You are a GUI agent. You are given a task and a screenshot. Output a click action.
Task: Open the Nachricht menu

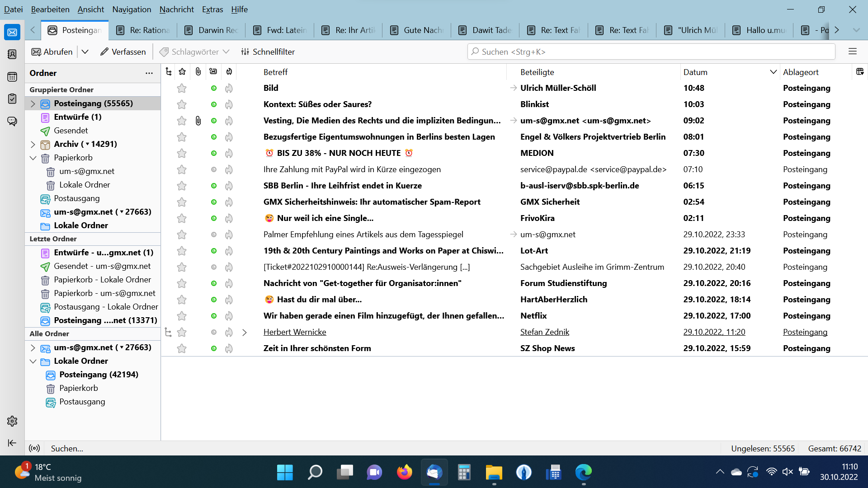176,9
